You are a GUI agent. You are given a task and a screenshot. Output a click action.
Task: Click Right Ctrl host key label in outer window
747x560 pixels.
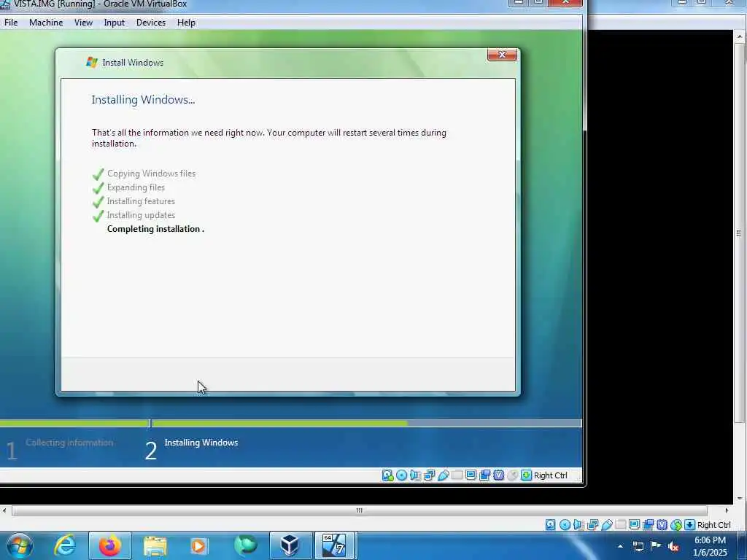[713, 525]
